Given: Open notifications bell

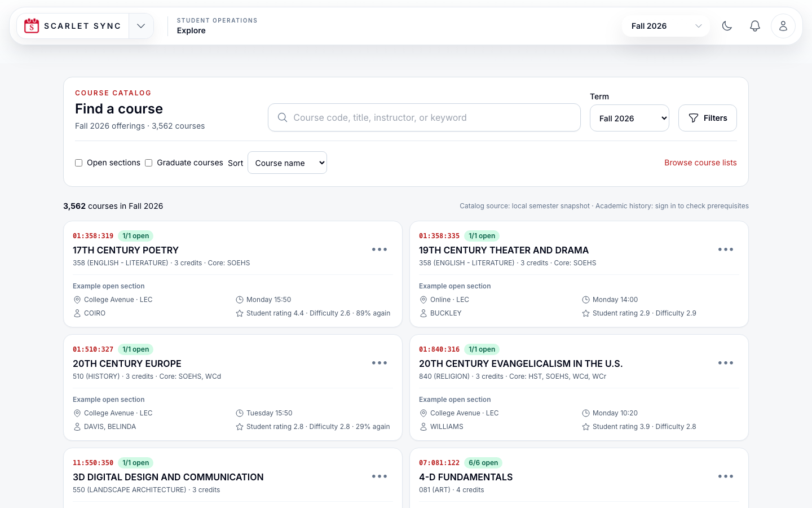Looking at the screenshot, I should pyautogui.click(x=754, y=26).
